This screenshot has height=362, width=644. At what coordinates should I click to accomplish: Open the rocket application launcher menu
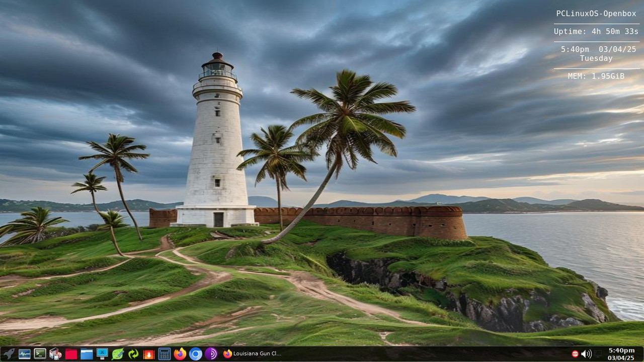pos(9,354)
